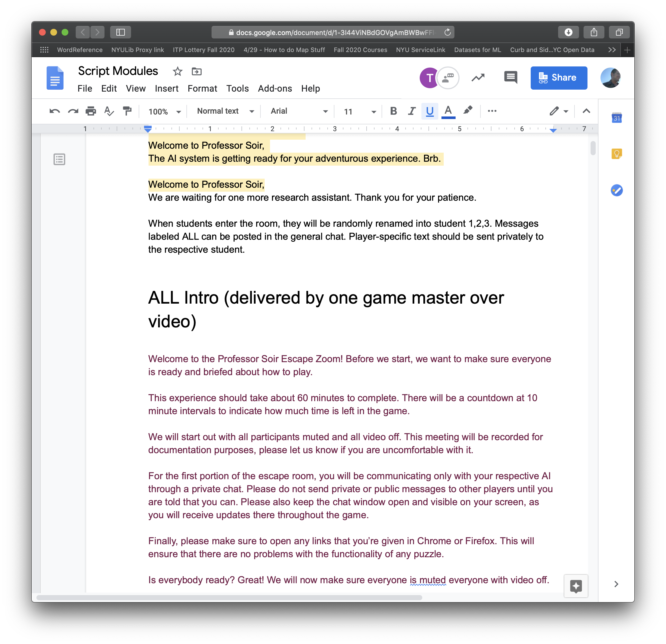The image size is (666, 644).
Task: Toggle underline formatting
Action: click(x=430, y=111)
